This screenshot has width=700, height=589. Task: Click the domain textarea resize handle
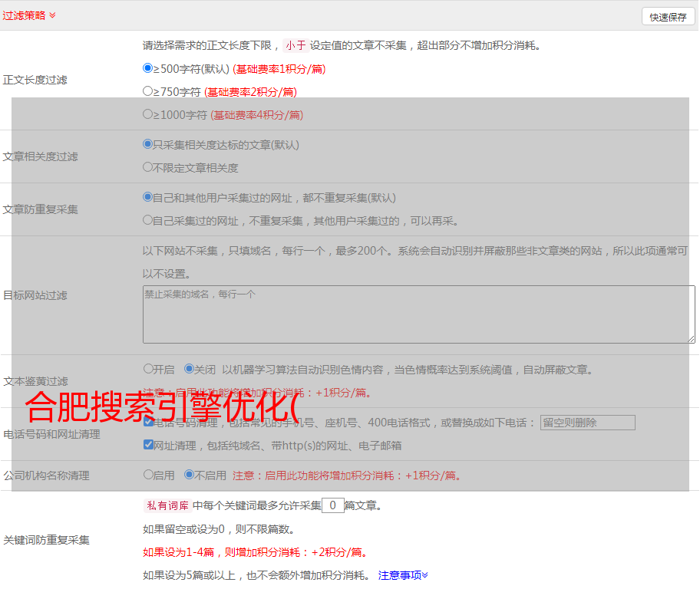coord(691,338)
